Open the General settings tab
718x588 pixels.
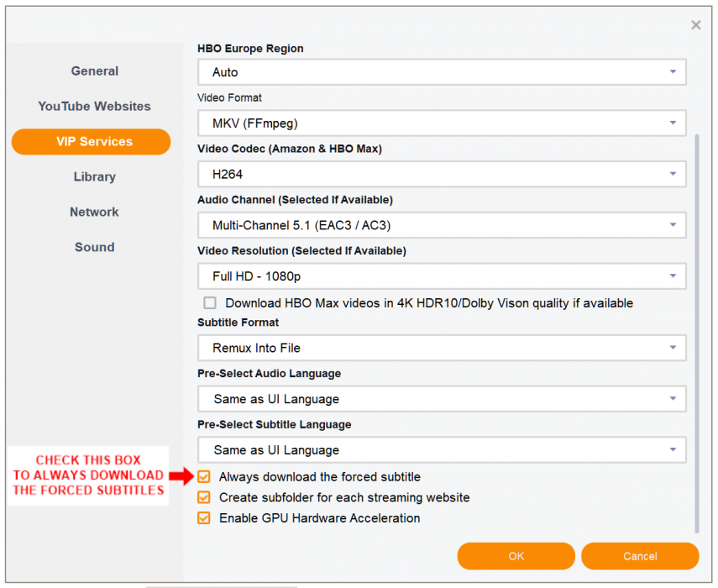pos(94,71)
